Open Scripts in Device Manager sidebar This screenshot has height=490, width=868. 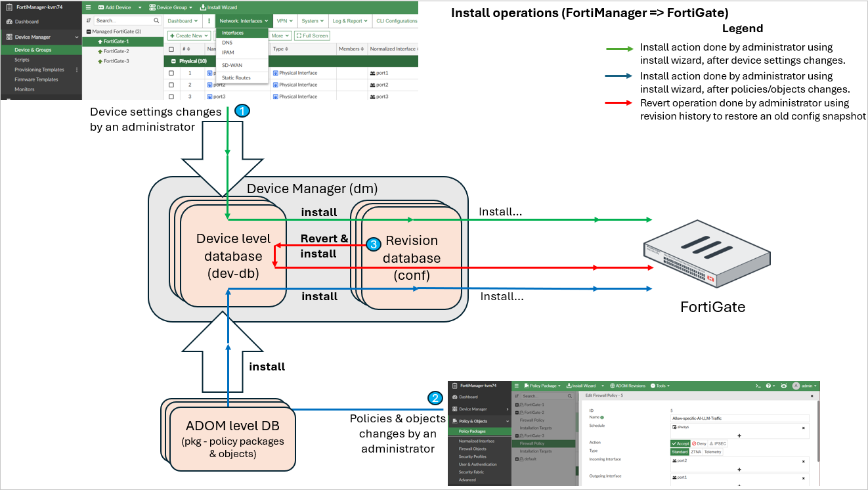pos(22,60)
